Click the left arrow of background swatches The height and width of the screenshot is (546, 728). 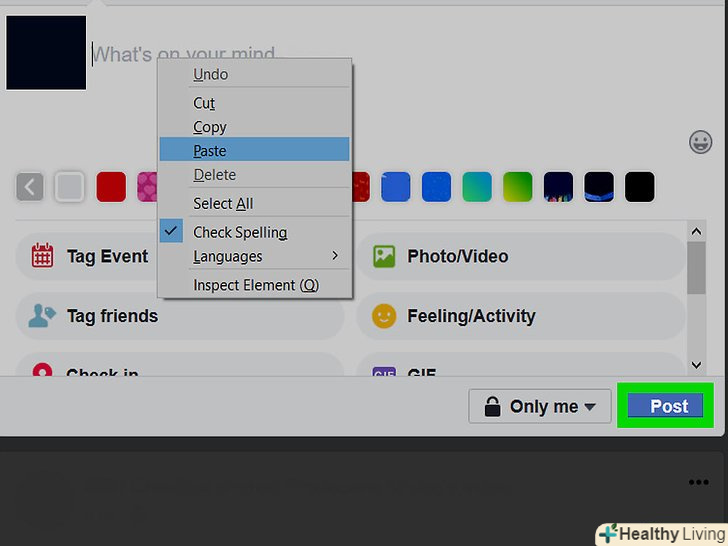pos(30,186)
